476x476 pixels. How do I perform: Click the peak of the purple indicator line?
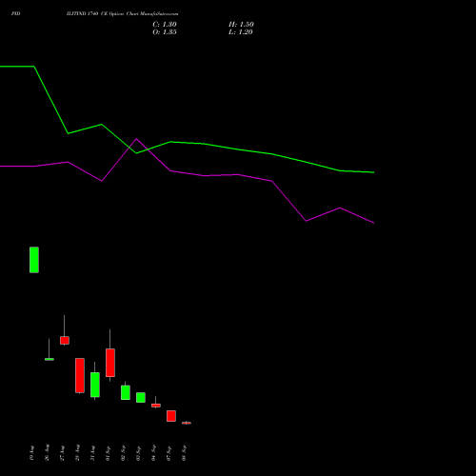coord(136,139)
